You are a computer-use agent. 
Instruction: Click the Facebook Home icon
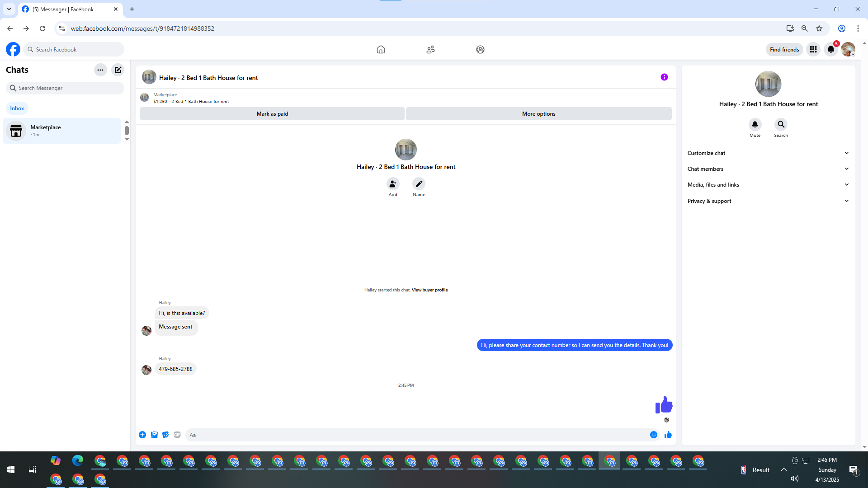coord(381,50)
